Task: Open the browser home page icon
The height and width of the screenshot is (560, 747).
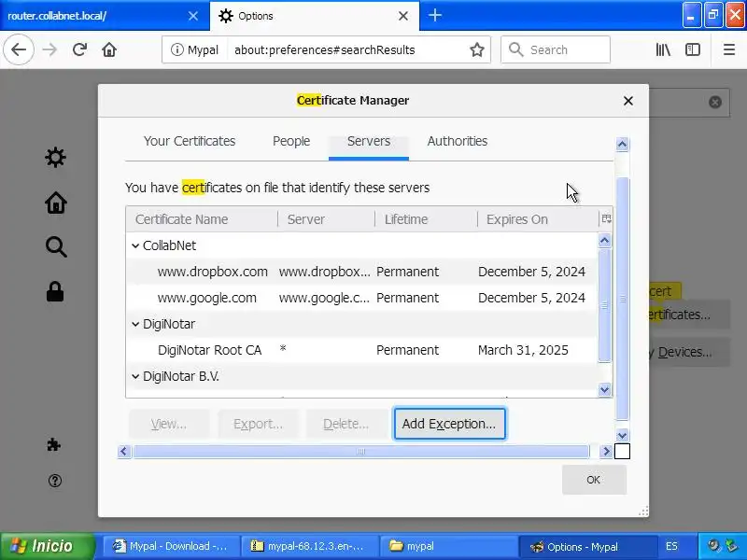Action: (x=109, y=49)
